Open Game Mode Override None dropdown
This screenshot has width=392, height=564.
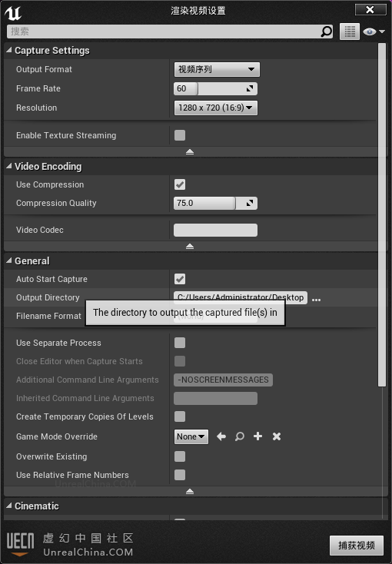[191, 436]
